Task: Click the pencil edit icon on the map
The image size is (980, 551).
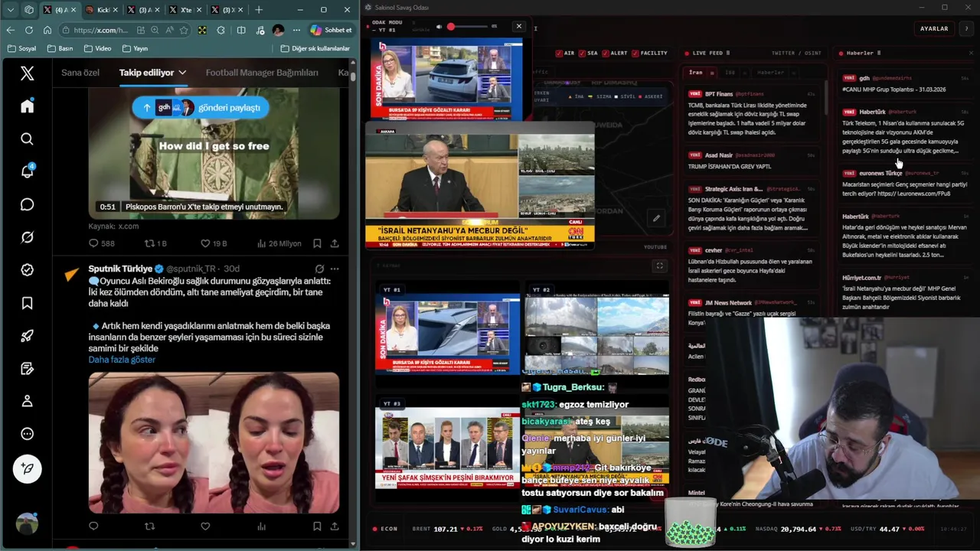Action: (656, 218)
